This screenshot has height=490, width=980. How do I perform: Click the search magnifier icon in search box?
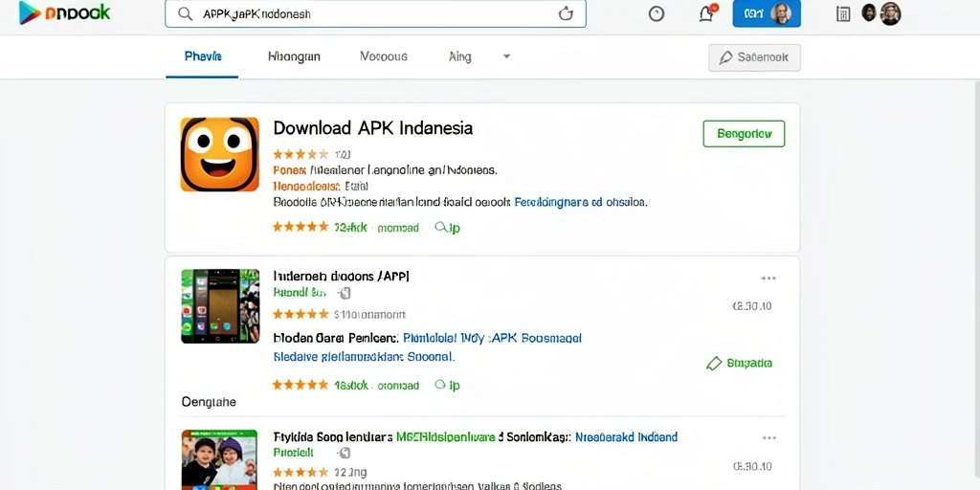tap(185, 13)
